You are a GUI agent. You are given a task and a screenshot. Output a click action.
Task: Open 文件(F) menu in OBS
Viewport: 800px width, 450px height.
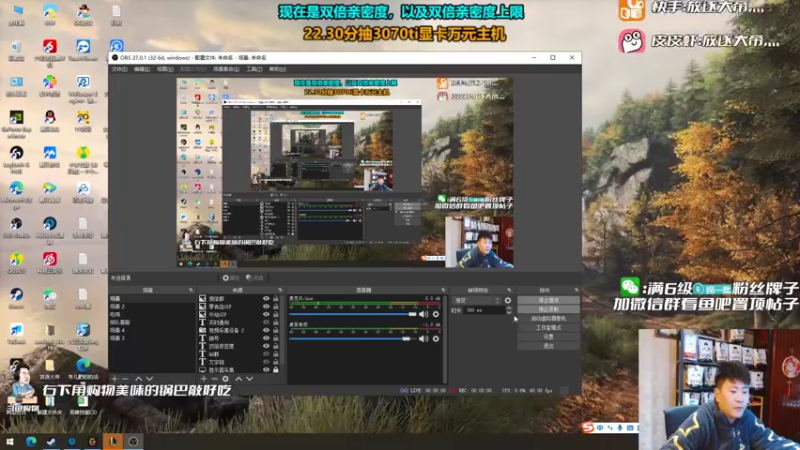click(x=119, y=69)
